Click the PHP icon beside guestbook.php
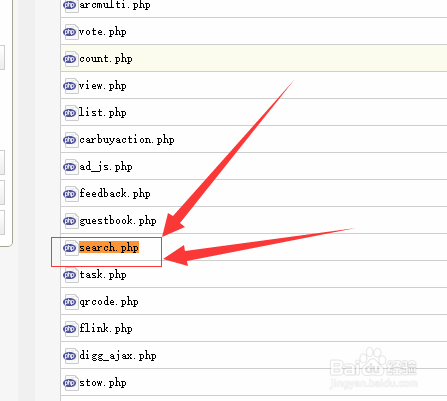 click(x=70, y=221)
